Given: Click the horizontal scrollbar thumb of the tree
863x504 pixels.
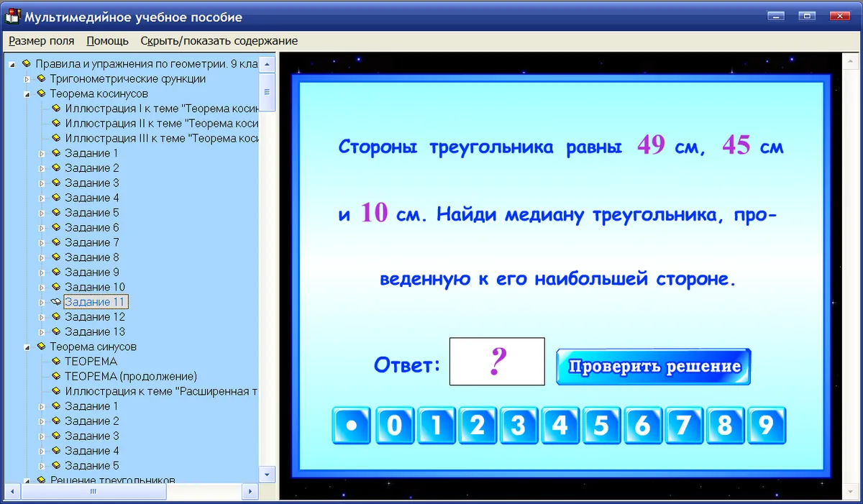Looking at the screenshot, I should 93,492.
